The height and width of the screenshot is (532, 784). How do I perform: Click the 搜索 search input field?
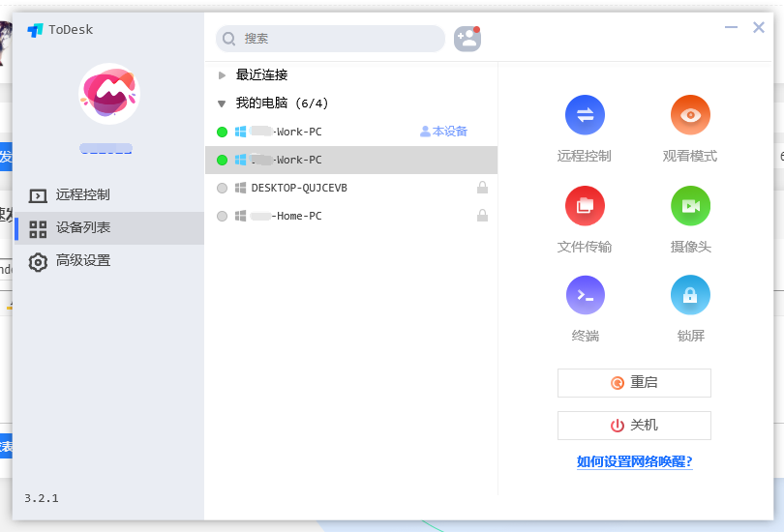(x=330, y=39)
